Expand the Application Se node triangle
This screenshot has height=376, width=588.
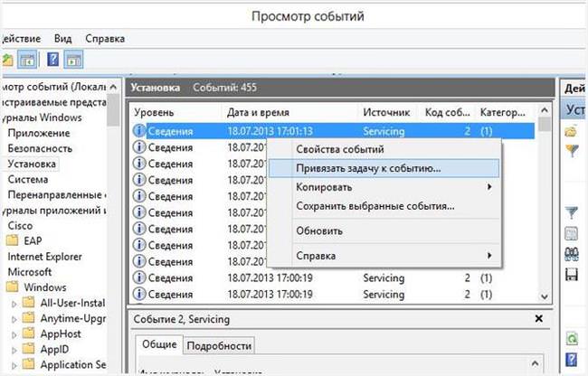14,365
